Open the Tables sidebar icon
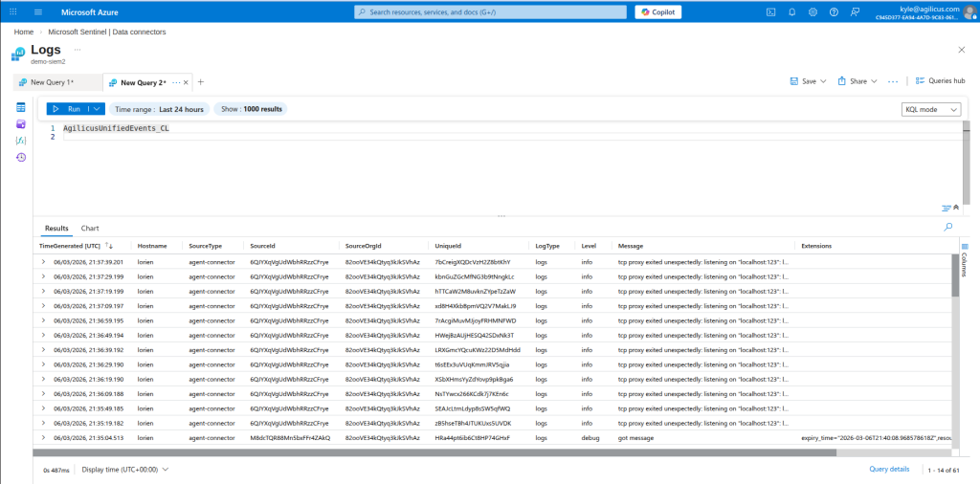Screen dimensions: 980x484 pyautogui.click(x=21, y=107)
